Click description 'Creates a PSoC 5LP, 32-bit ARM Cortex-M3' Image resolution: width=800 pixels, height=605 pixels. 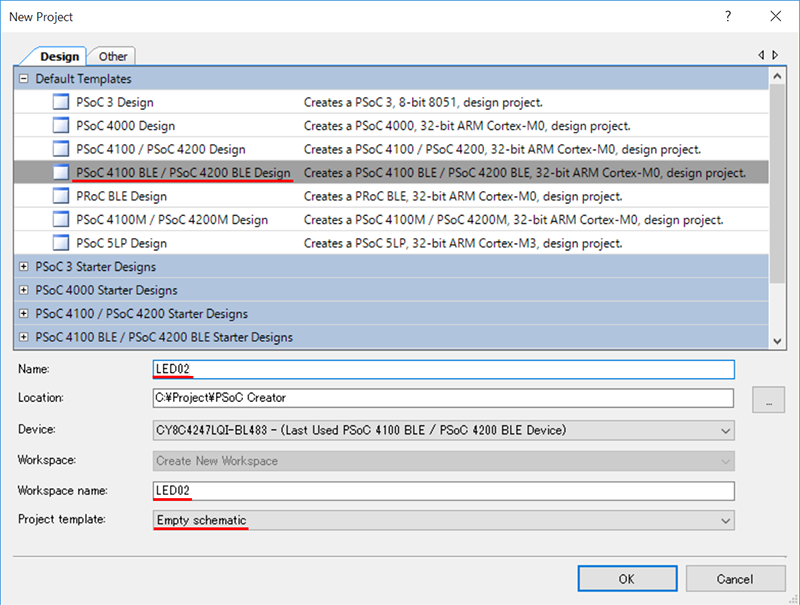[x=463, y=243]
